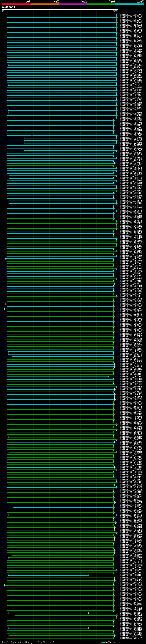Click the white query sequence ruler bar
The image size is (146, 644).
point(60,9)
